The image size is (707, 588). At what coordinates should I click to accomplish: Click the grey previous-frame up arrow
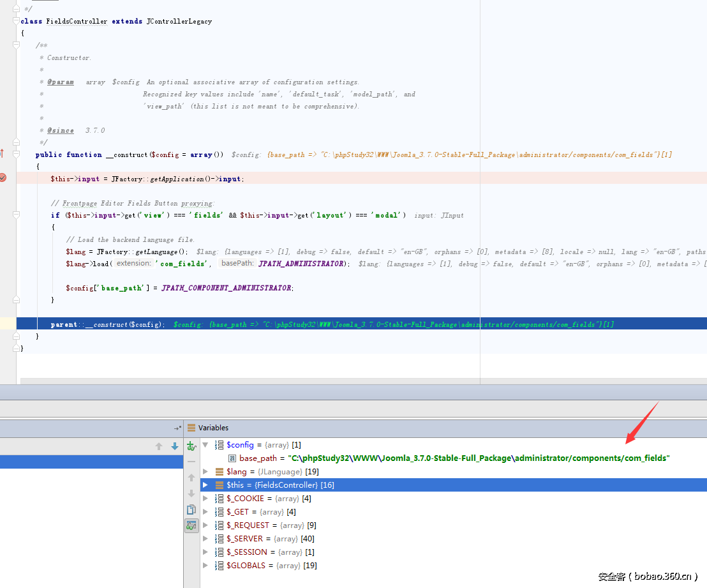point(159,446)
